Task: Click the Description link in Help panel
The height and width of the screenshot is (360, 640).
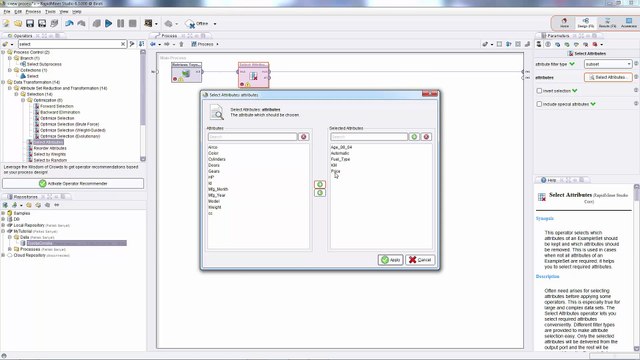Action: 547,276
